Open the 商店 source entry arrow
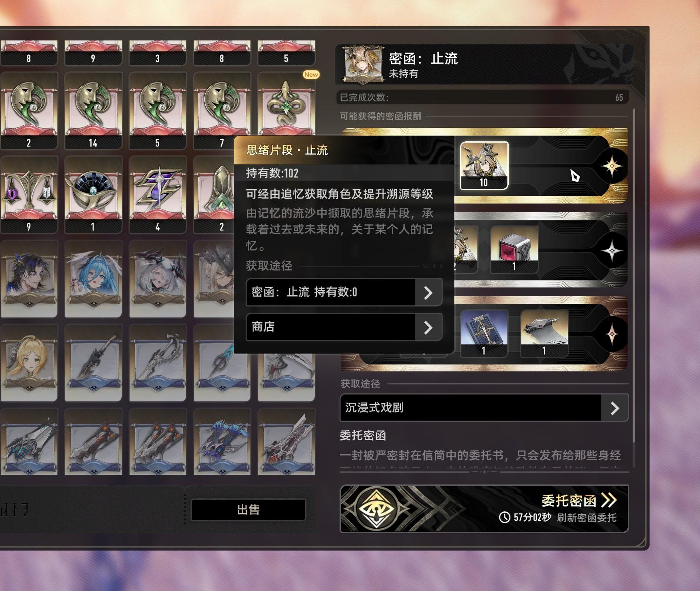The width and height of the screenshot is (700, 591). [x=428, y=327]
